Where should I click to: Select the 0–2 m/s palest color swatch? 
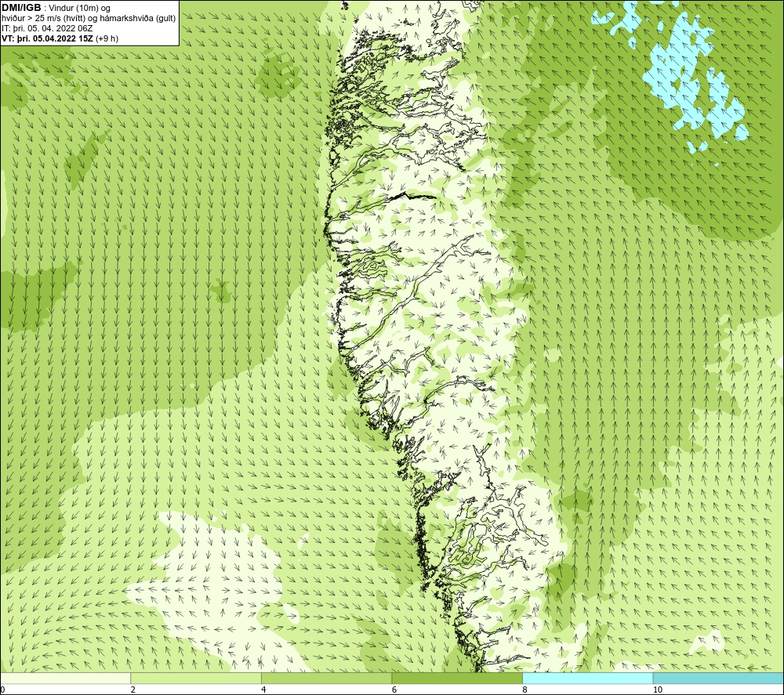click(66, 678)
